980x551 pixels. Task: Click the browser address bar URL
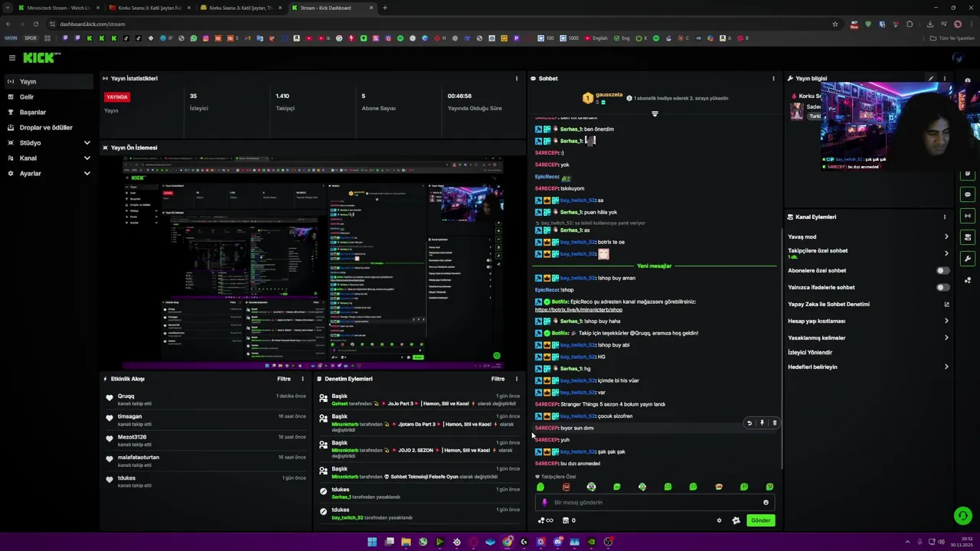pos(92,24)
